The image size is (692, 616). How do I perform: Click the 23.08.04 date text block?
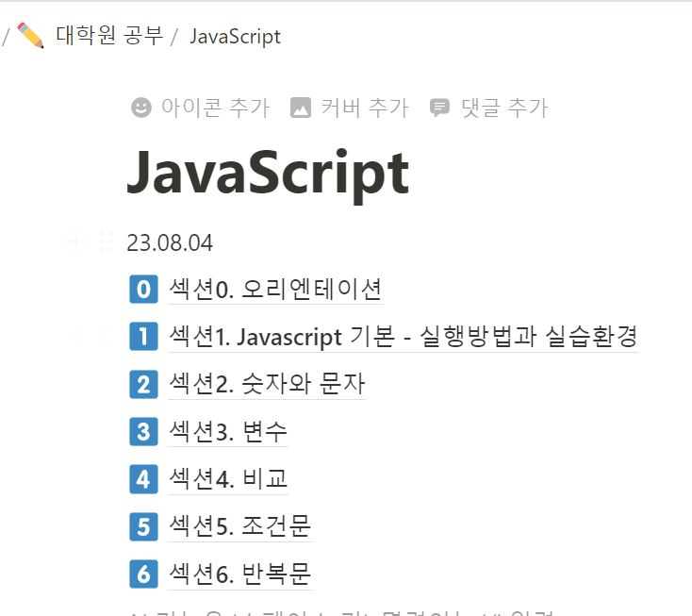coord(170,242)
